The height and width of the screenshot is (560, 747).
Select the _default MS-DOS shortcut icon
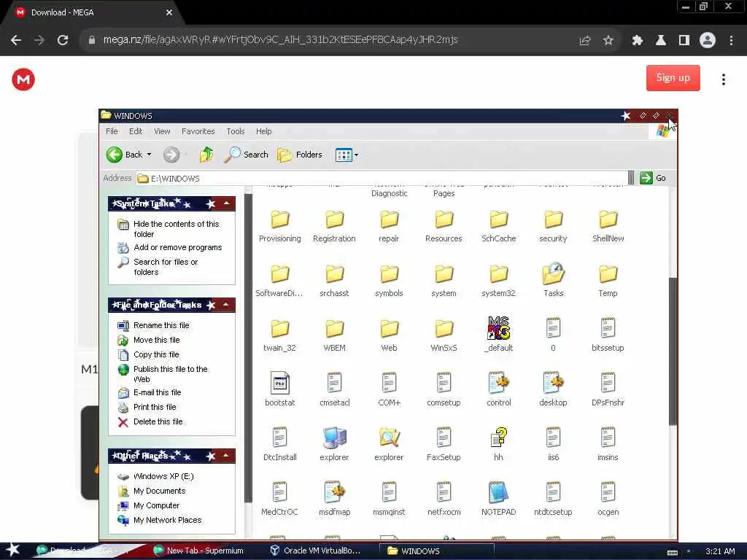(498, 327)
